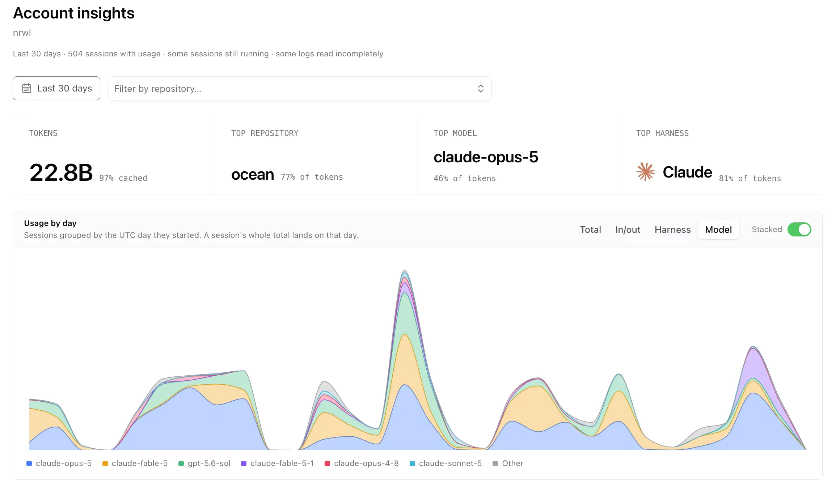
Task: Open the Filter by repository combo box
Action: (x=300, y=89)
